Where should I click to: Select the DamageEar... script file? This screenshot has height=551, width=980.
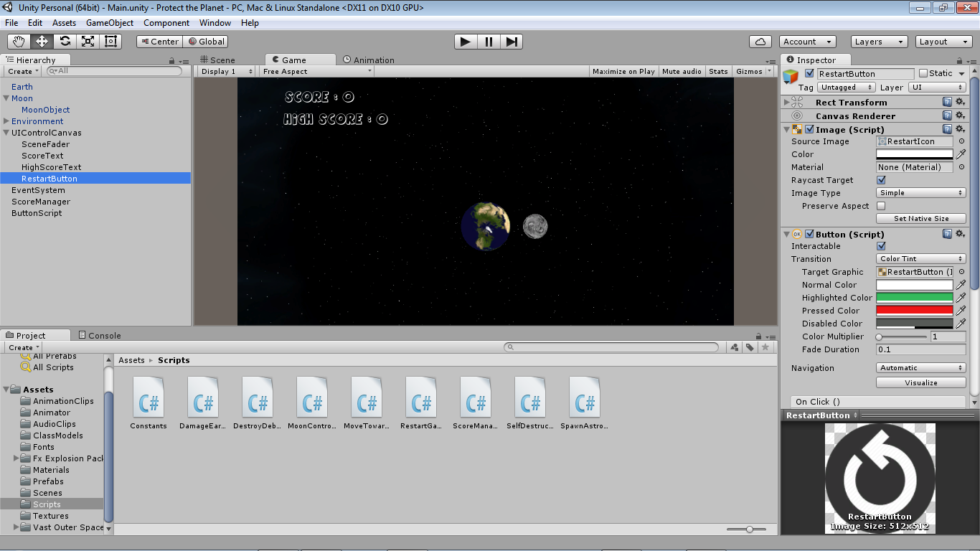pos(203,396)
